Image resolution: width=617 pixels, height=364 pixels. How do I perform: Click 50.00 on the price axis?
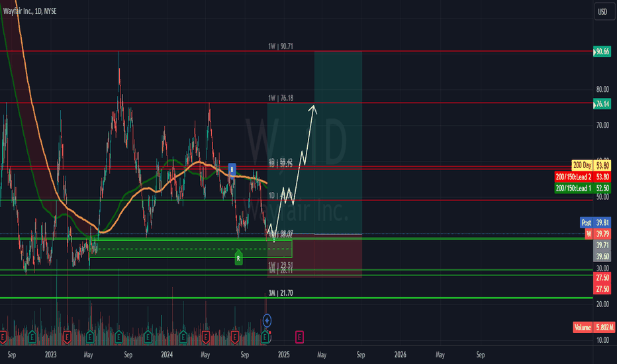click(x=602, y=197)
